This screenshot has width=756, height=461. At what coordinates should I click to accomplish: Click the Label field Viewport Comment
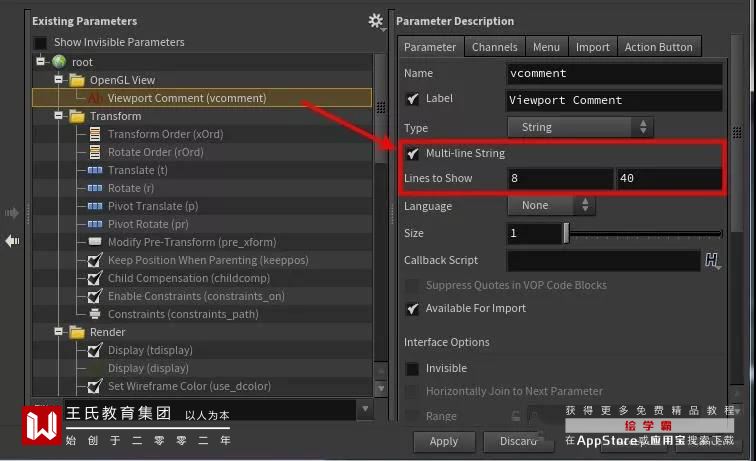[614, 100]
